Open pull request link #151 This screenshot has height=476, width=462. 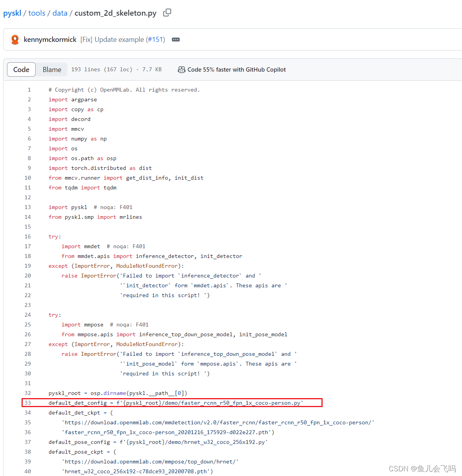(x=155, y=39)
